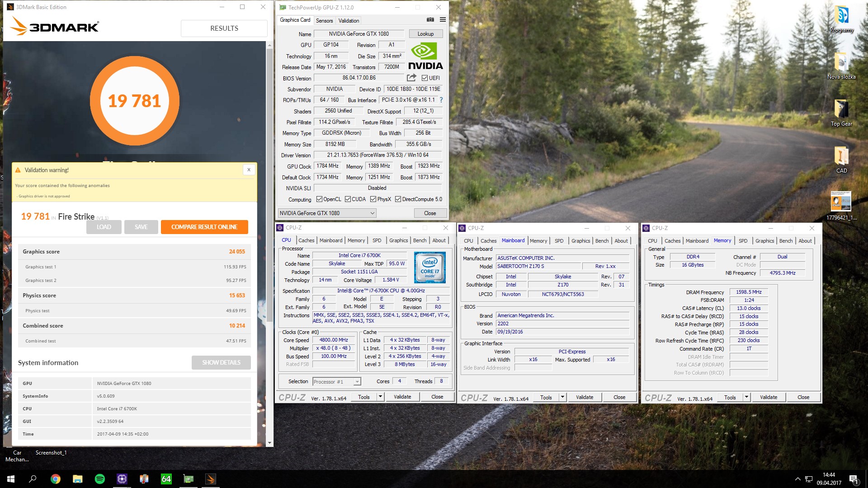Open the Programy desktop shortcut
Screen dimensions: 868x488
pos(841,19)
